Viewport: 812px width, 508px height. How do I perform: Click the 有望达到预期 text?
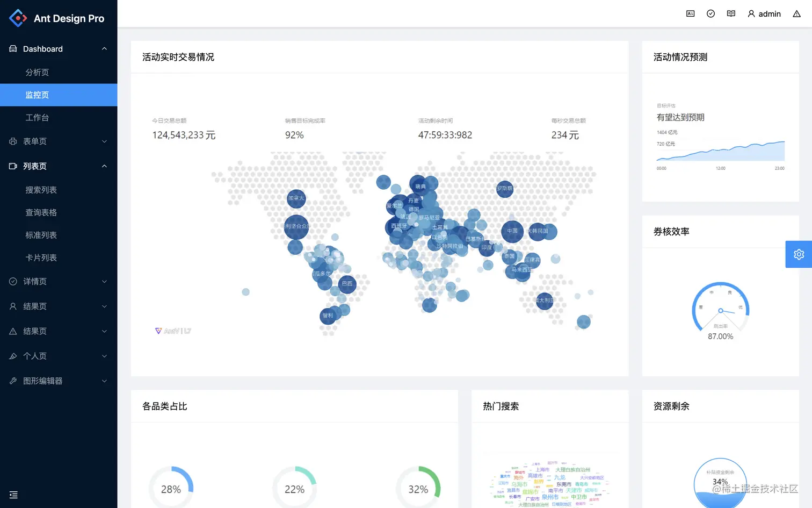point(680,117)
